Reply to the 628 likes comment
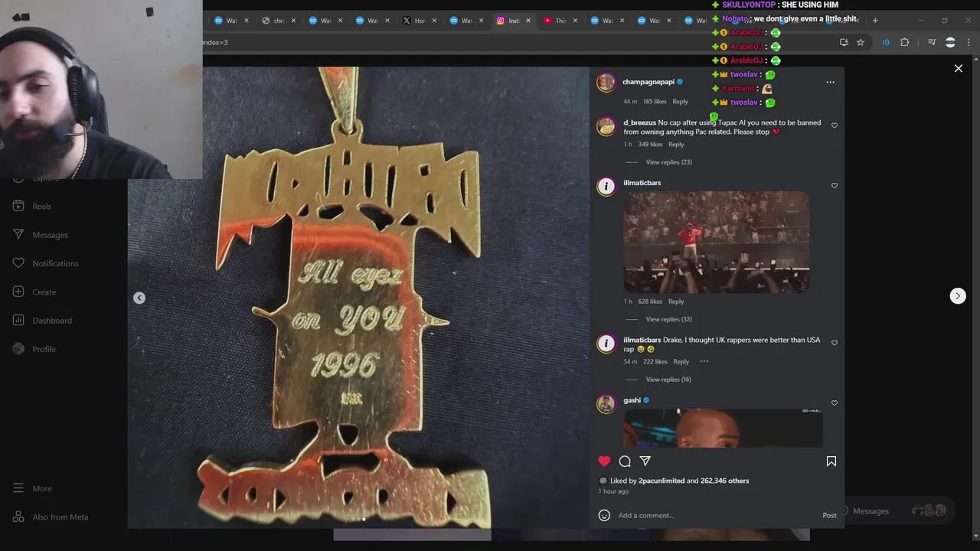Image resolution: width=980 pixels, height=551 pixels. click(x=676, y=302)
